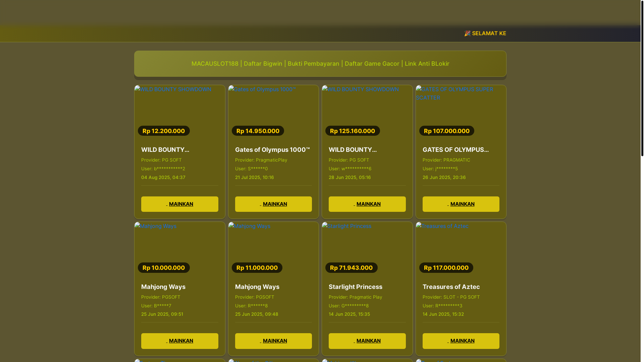Click the User: w**********6 line

point(350,169)
